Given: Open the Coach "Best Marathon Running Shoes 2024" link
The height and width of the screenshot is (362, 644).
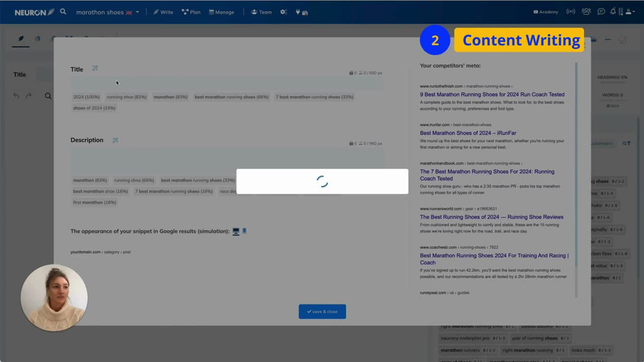Looking at the screenshot, I should tap(494, 259).
